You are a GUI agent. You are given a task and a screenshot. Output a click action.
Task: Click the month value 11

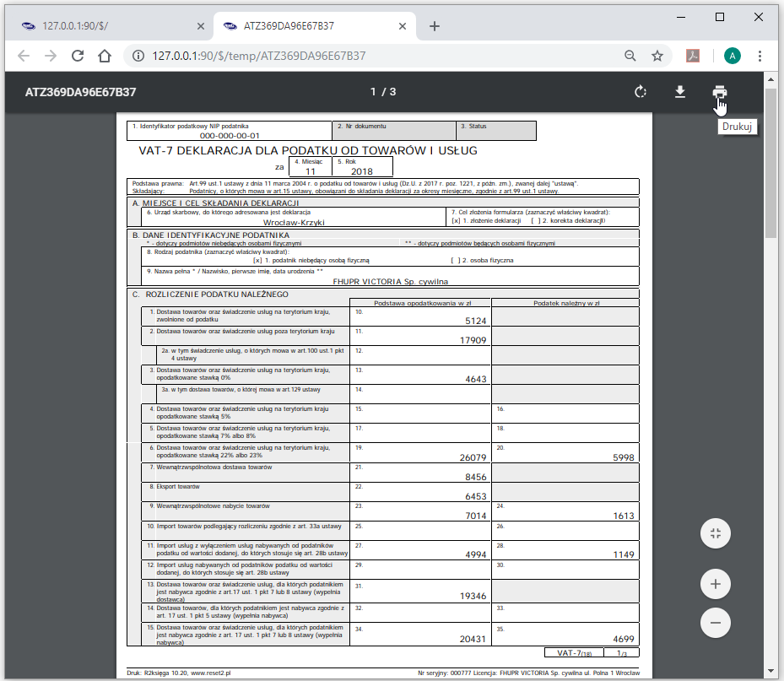pyautogui.click(x=311, y=171)
